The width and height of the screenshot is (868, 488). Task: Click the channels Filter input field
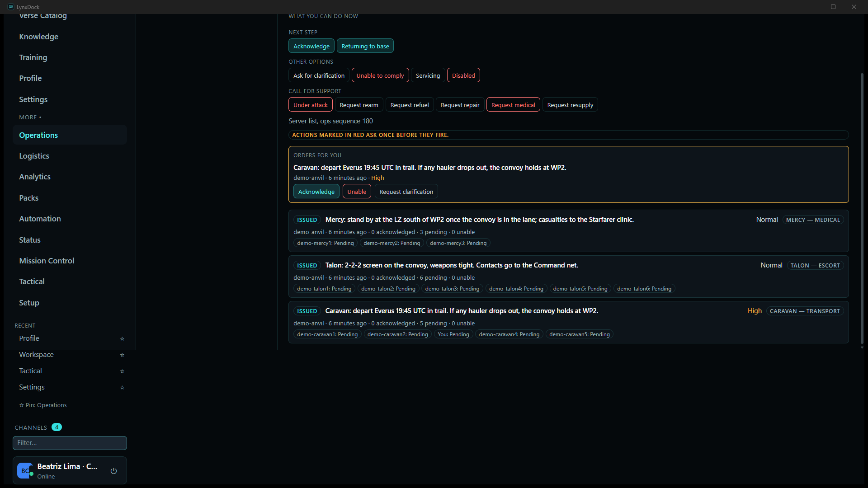70,443
